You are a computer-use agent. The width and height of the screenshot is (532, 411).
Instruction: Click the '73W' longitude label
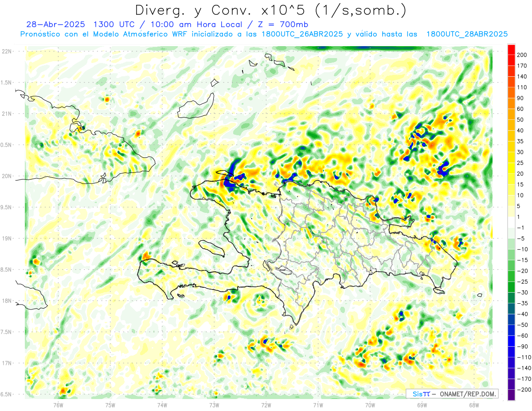click(x=214, y=405)
